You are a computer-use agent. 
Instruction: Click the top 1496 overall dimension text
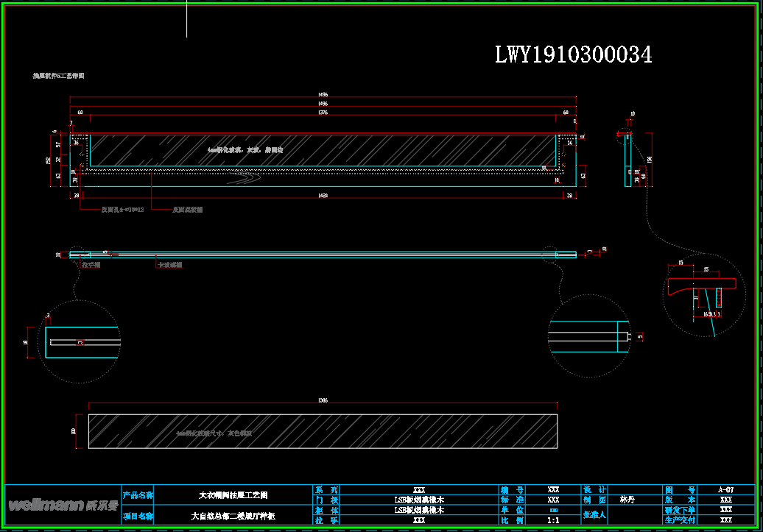[x=323, y=95]
